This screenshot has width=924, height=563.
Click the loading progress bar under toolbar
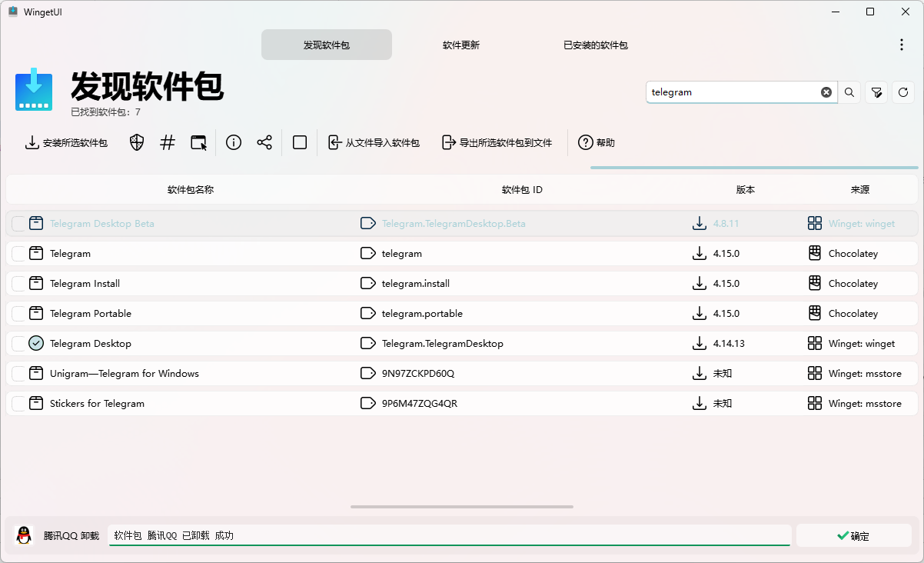[x=754, y=167]
